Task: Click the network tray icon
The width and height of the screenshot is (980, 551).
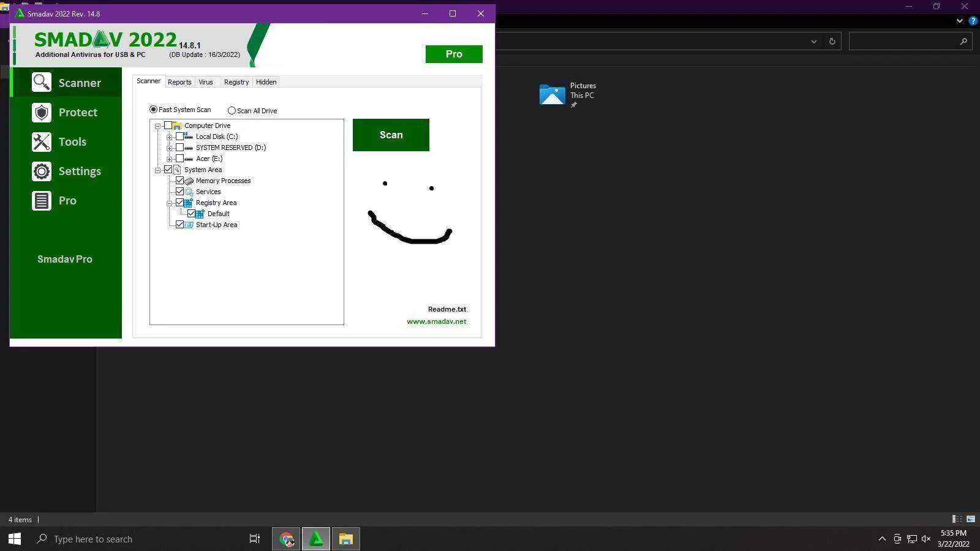Action: pyautogui.click(x=912, y=539)
